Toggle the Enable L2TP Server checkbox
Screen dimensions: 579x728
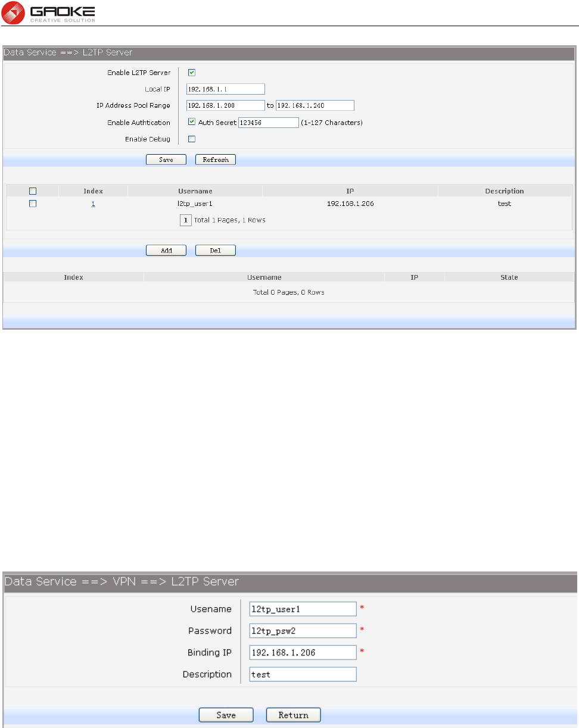pos(192,73)
